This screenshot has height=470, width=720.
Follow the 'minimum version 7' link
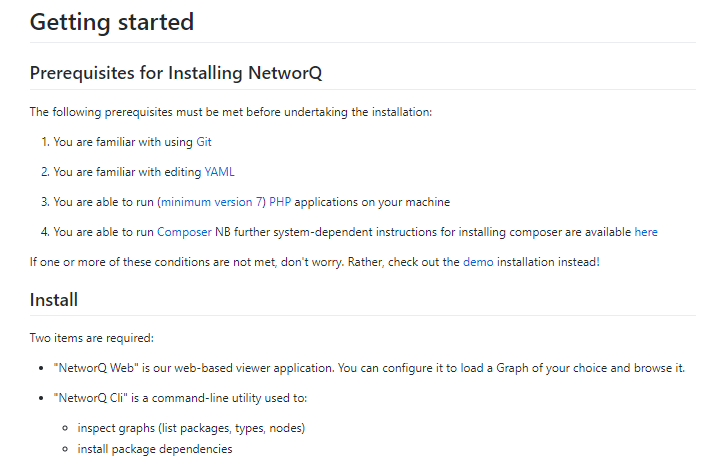[x=211, y=202]
